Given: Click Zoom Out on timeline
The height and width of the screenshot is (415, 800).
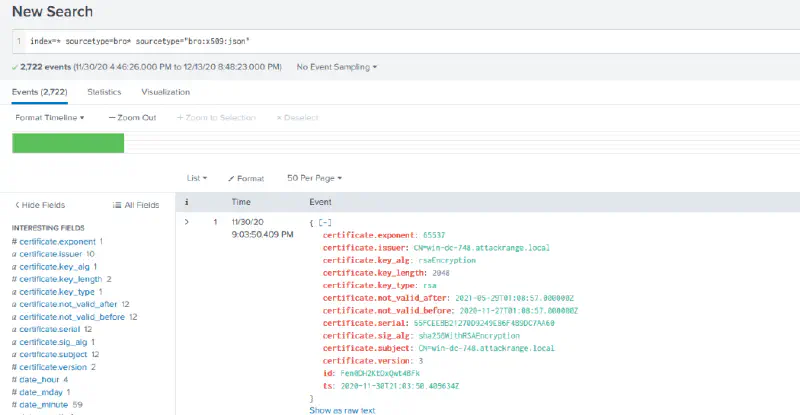Looking at the screenshot, I should pos(133,117).
